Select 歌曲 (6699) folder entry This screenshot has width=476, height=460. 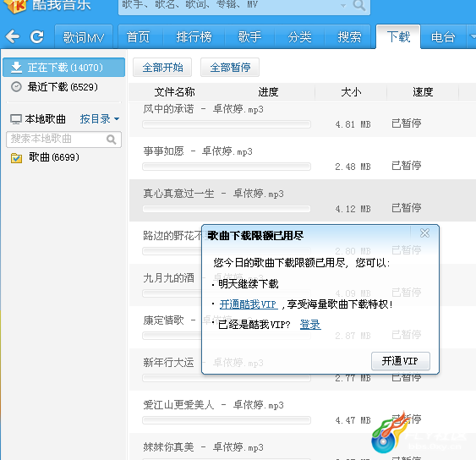point(54,157)
